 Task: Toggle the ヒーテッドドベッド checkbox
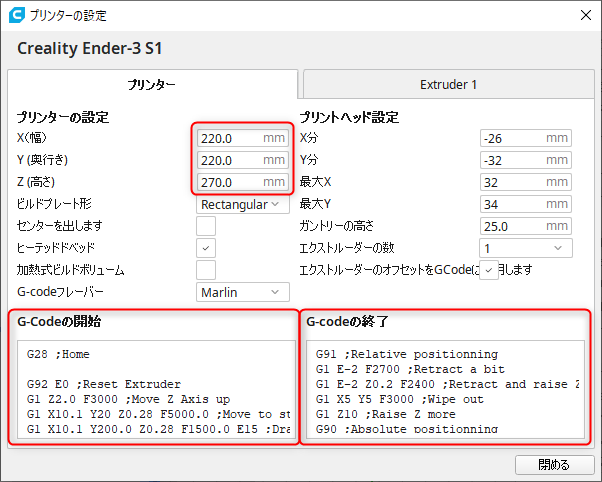tap(206, 248)
